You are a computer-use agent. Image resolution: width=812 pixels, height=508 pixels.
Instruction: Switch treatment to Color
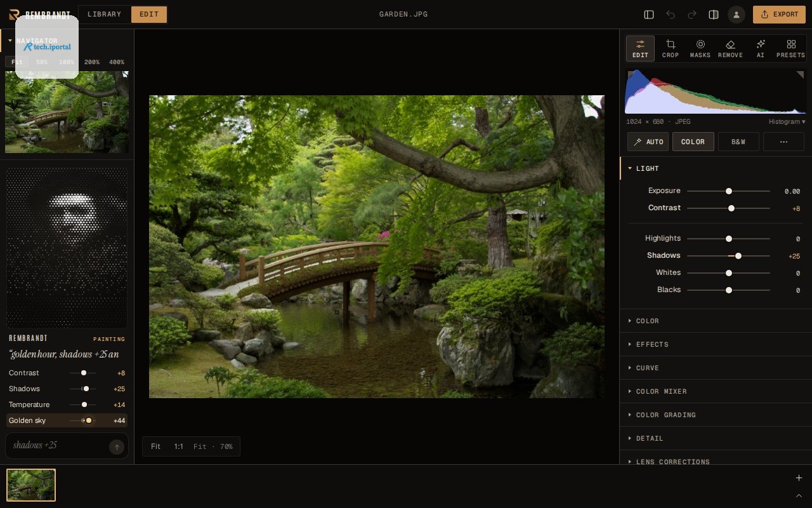(693, 142)
